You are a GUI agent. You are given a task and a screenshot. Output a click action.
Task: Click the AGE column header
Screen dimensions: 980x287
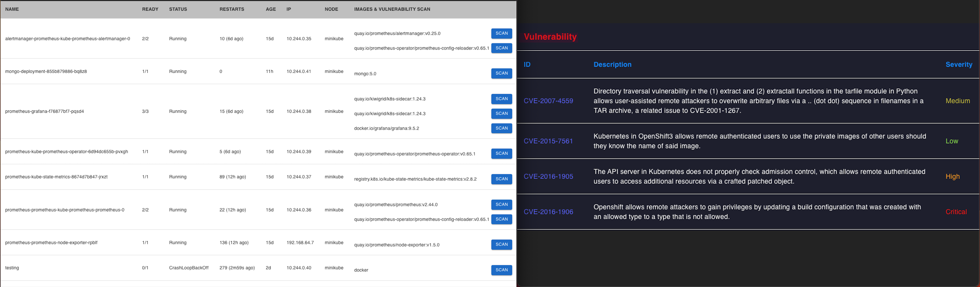tap(271, 9)
